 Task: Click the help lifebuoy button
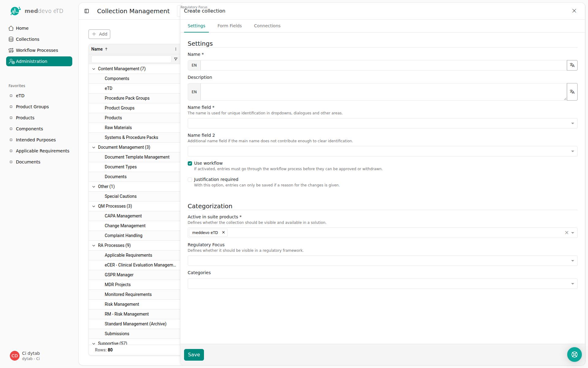(x=574, y=355)
